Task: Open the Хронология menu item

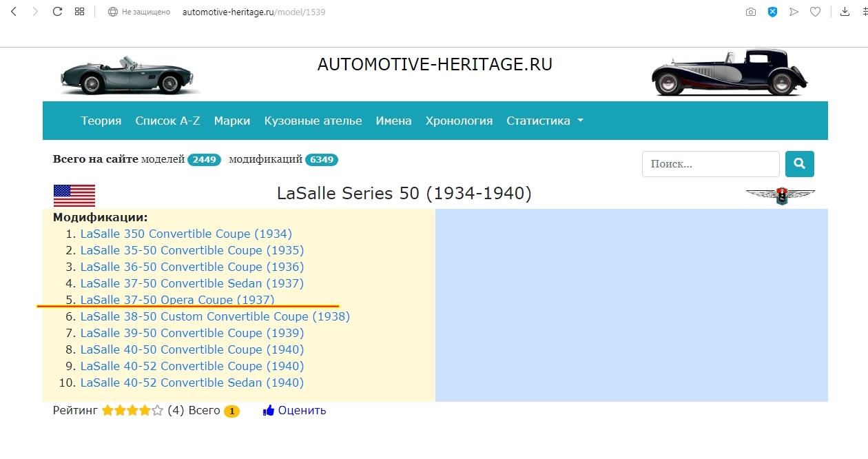Action: 459,121
